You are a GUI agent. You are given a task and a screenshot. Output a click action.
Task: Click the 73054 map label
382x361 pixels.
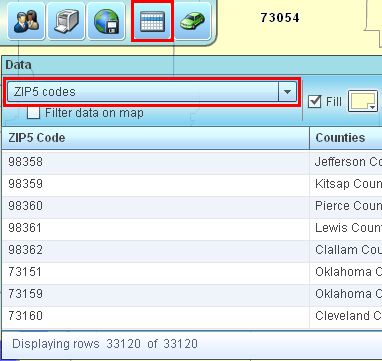(280, 18)
